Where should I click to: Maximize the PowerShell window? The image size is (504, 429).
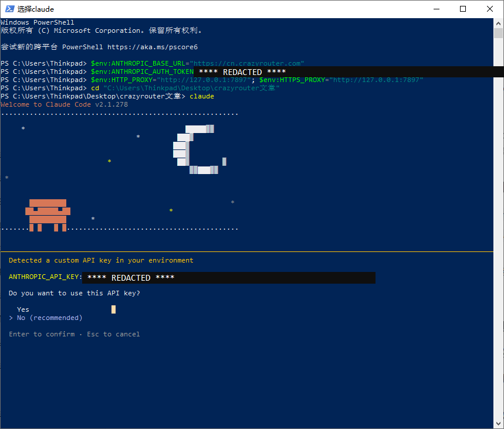[463, 9]
